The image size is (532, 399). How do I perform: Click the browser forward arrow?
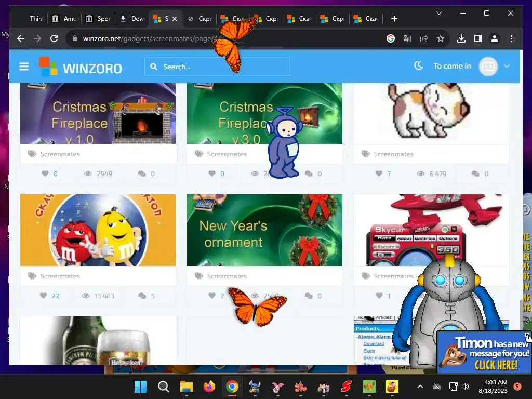coord(37,38)
